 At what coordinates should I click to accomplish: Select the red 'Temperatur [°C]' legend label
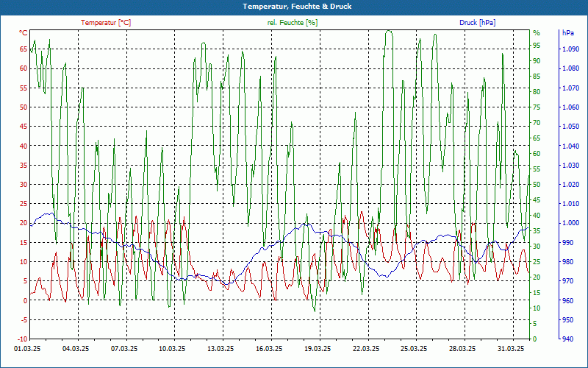click(x=106, y=23)
